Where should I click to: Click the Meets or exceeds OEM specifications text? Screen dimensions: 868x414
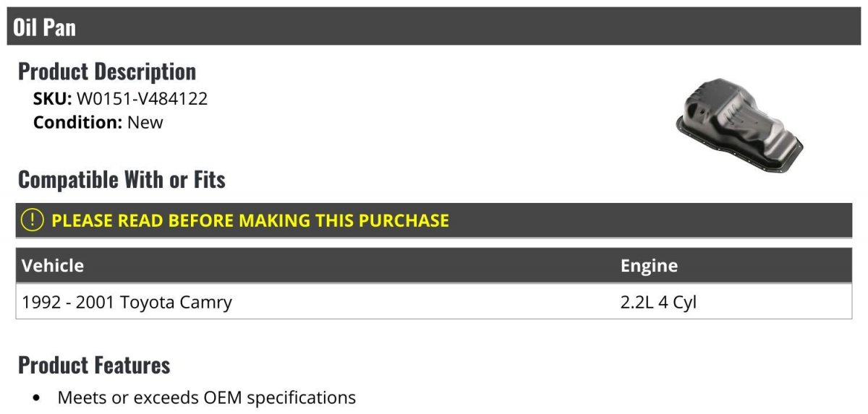[207, 397]
